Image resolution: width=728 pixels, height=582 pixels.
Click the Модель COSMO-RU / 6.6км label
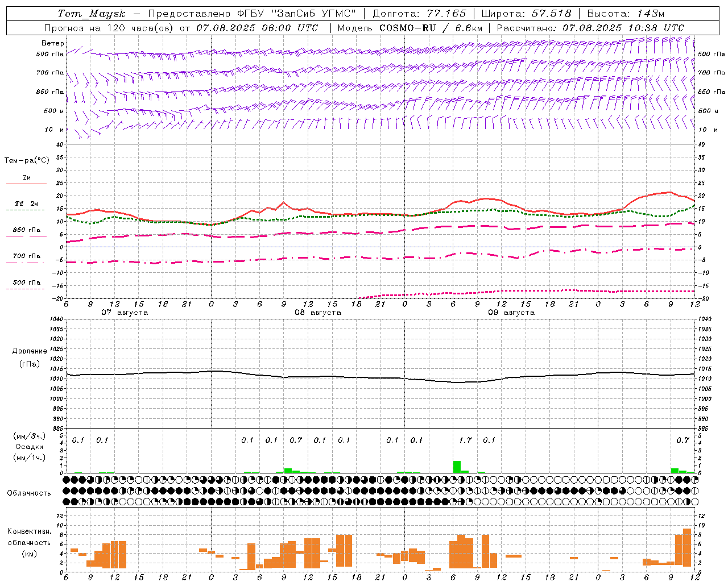click(x=409, y=28)
